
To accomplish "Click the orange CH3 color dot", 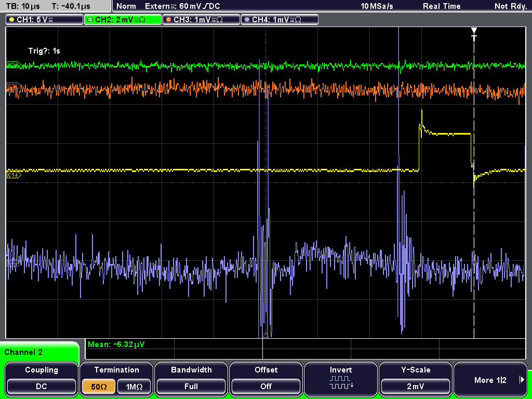I will [169, 20].
